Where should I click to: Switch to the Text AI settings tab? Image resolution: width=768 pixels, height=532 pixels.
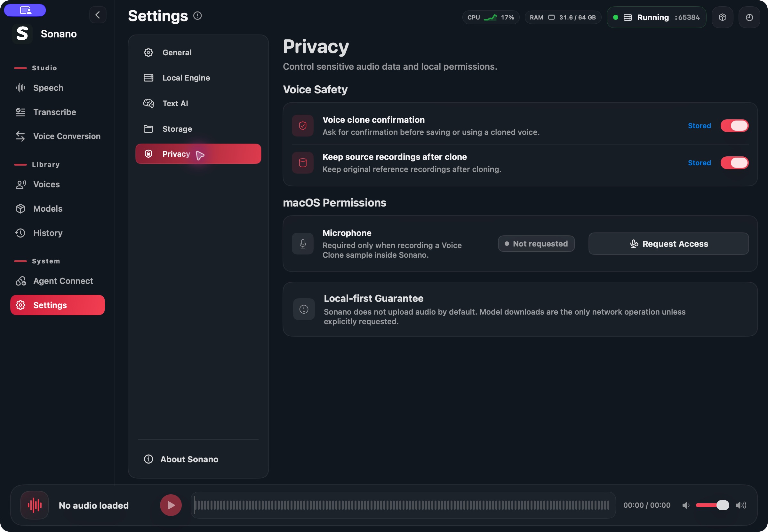coord(198,103)
